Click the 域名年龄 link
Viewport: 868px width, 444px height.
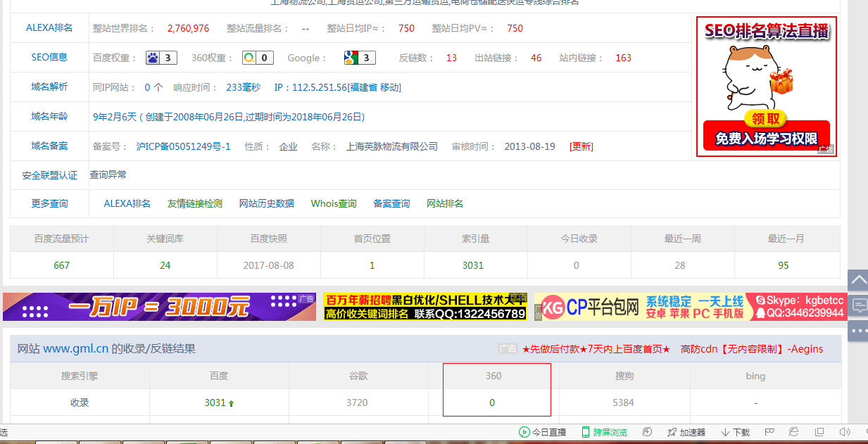(x=49, y=117)
